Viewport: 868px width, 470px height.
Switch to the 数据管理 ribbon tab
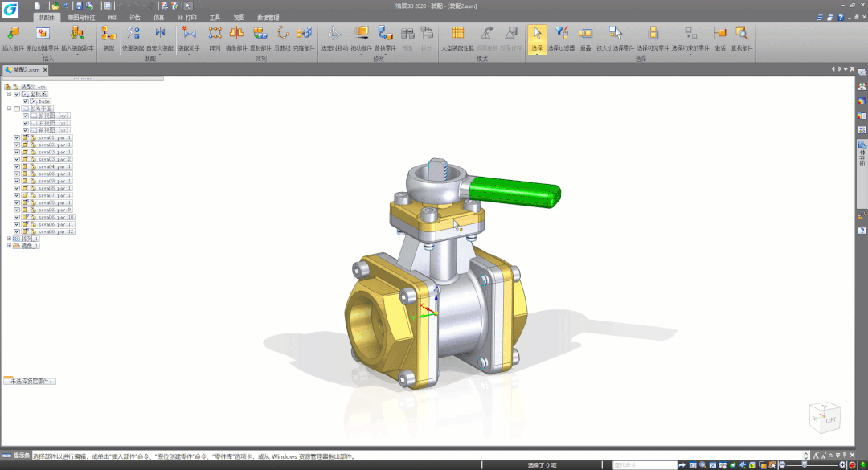[268, 18]
